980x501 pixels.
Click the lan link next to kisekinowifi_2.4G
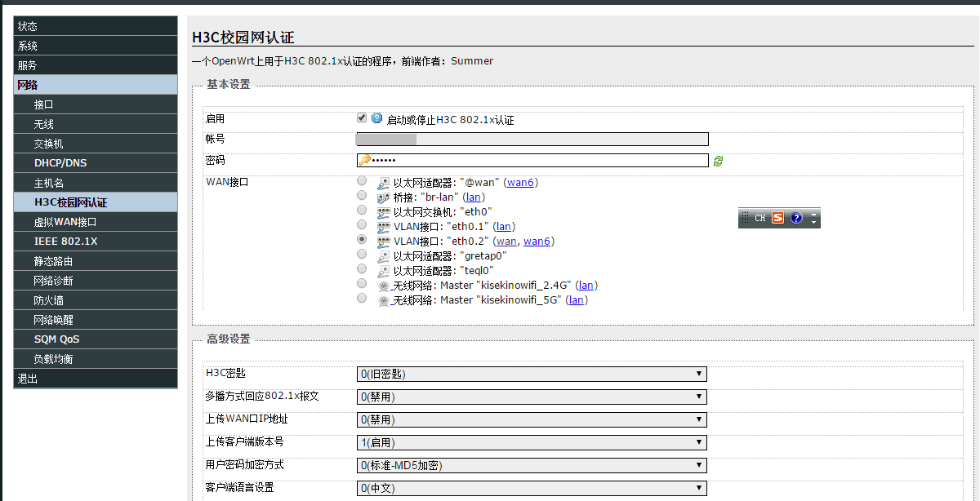click(x=586, y=286)
